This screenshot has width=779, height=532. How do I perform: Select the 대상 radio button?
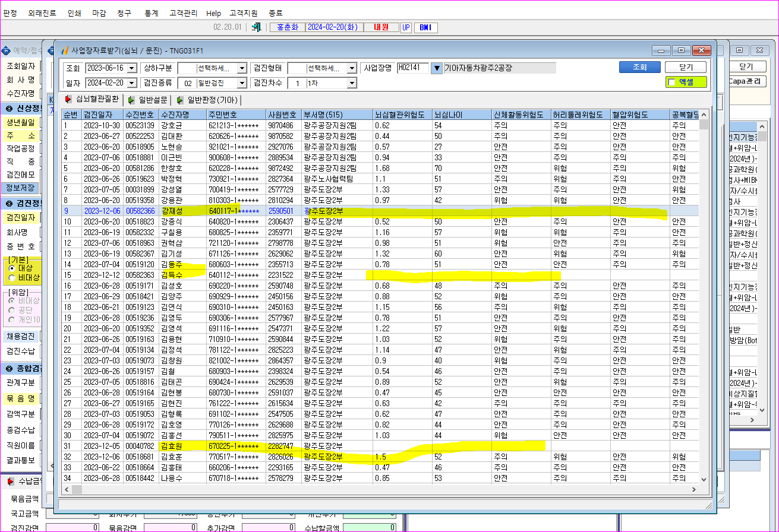(12, 268)
